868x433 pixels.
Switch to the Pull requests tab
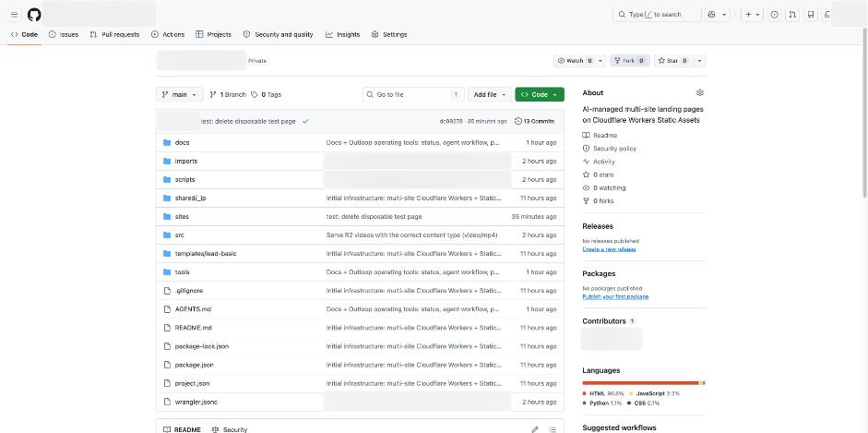(115, 34)
